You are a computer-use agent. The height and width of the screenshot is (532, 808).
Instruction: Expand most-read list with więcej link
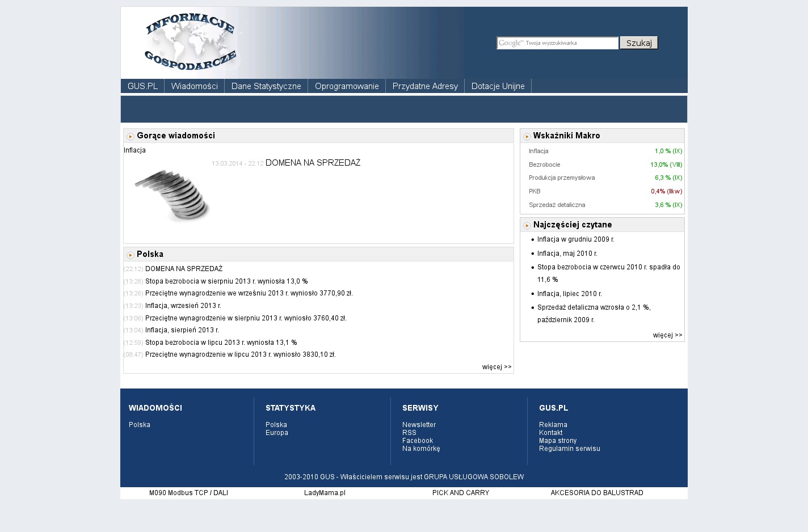click(x=667, y=335)
